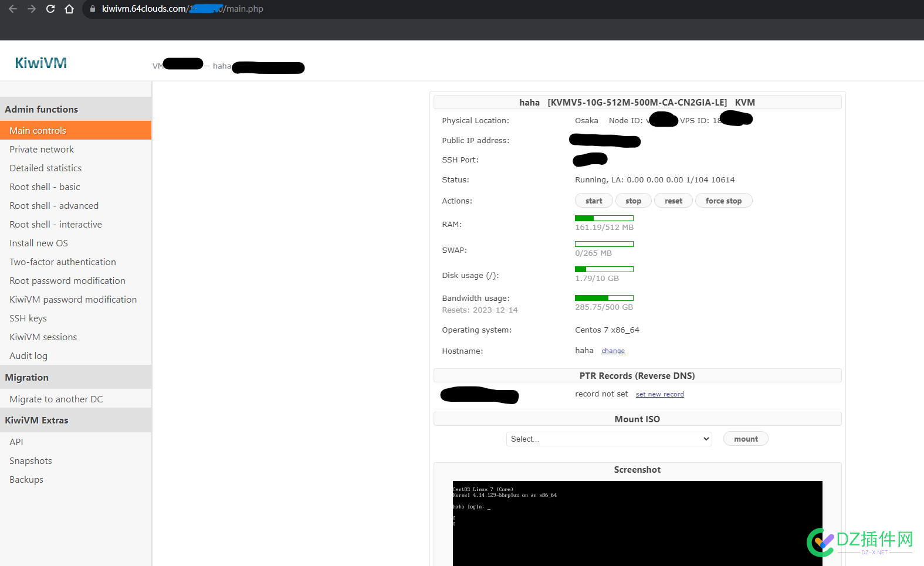Click the Migration section header
Viewport: 924px width, 566px height.
click(76, 377)
